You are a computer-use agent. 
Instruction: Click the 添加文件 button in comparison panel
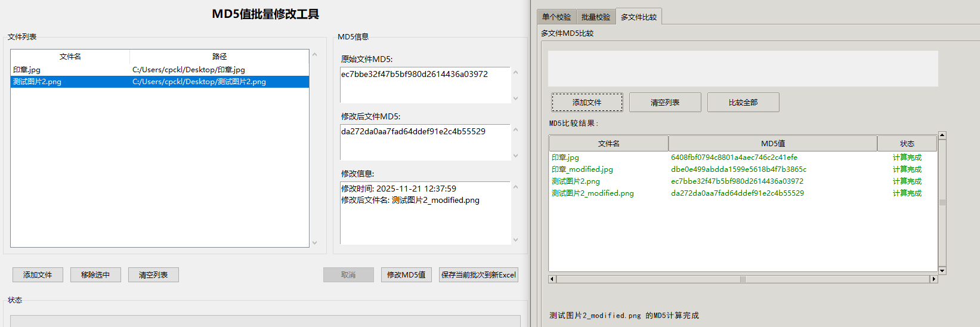coord(587,103)
